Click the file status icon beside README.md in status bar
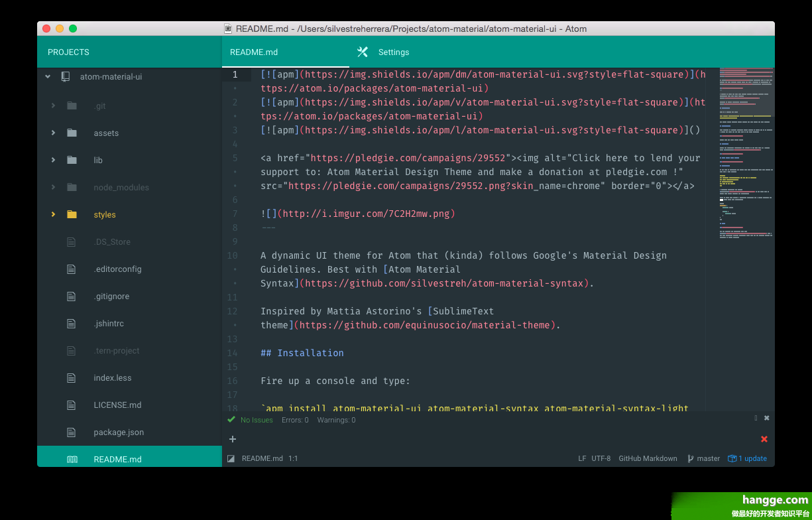The image size is (812, 520). [231, 458]
